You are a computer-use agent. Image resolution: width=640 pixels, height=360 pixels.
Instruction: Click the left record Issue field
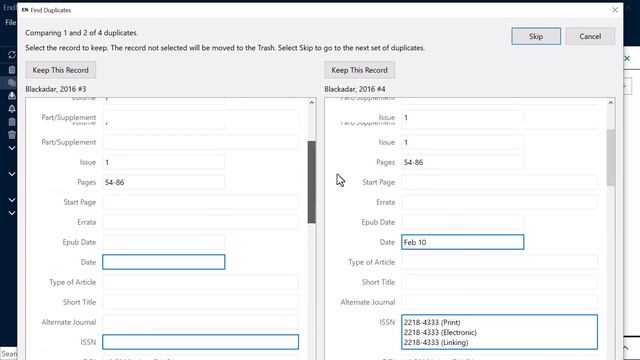click(164, 162)
